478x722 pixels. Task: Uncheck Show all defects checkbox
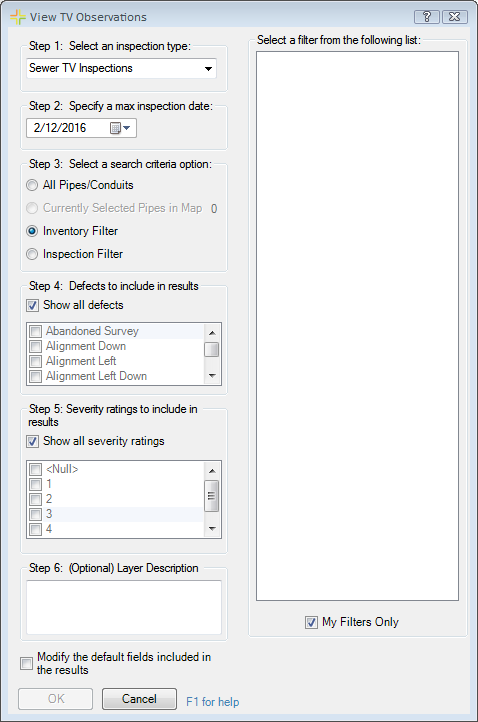tap(32, 305)
